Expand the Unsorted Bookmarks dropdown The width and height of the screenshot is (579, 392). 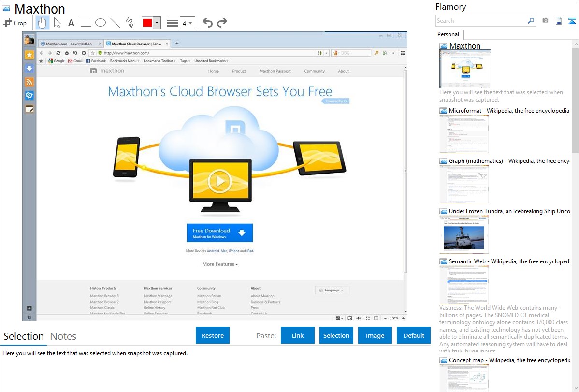211,61
